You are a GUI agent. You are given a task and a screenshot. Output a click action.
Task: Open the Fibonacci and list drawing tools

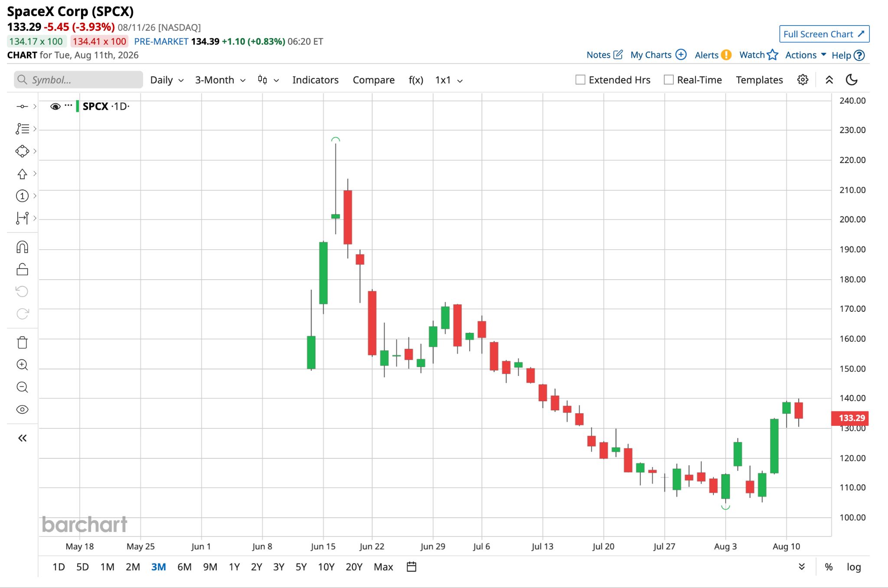(22, 129)
